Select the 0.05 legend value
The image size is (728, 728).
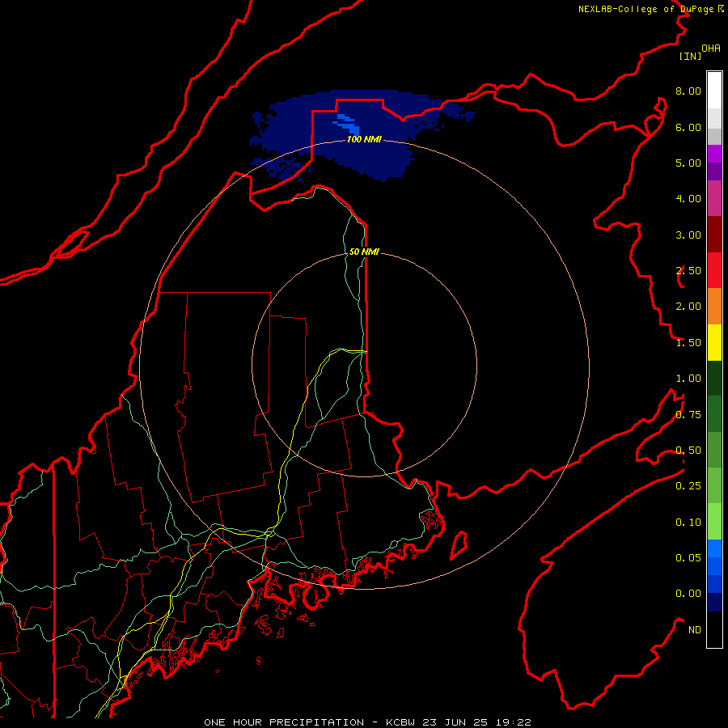(x=688, y=557)
